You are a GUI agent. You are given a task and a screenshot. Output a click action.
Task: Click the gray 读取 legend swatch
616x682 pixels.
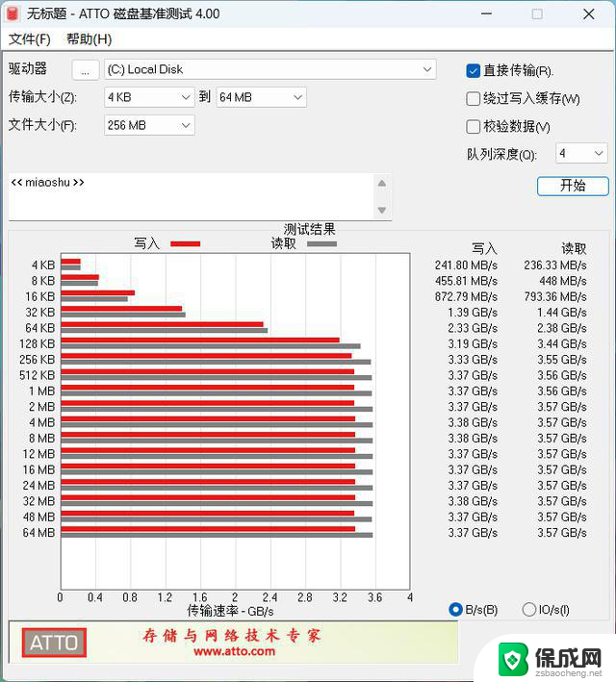[321, 244]
